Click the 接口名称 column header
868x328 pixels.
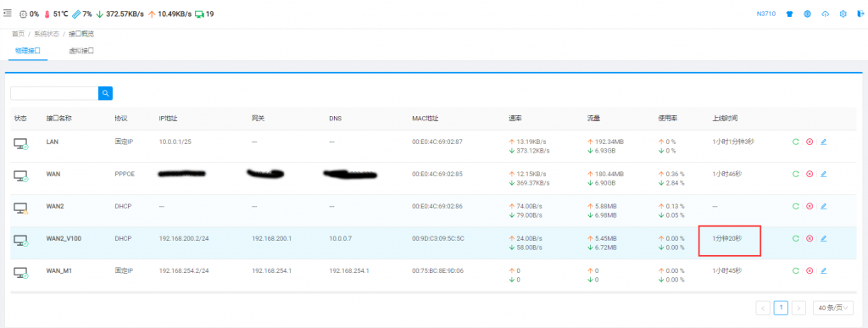pyautogui.click(x=59, y=119)
